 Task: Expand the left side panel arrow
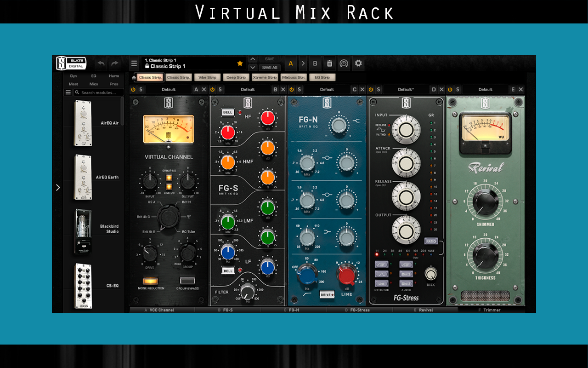click(58, 187)
